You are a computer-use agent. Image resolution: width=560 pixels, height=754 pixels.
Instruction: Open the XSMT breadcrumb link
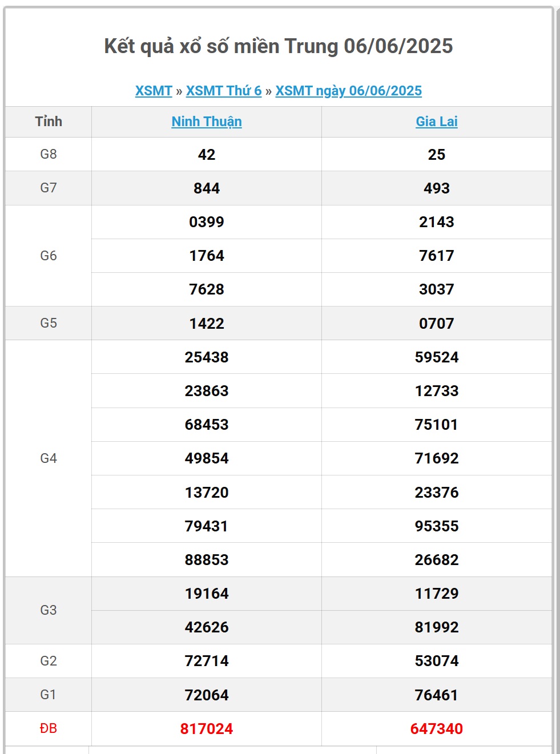coord(154,91)
